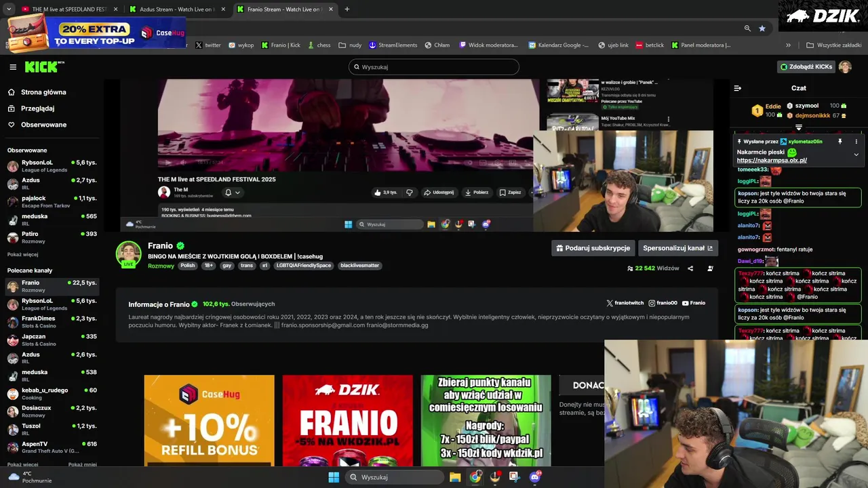This screenshot has width=868, height=488.
Task: Share the stream via share icon
Action: point(690,268)
